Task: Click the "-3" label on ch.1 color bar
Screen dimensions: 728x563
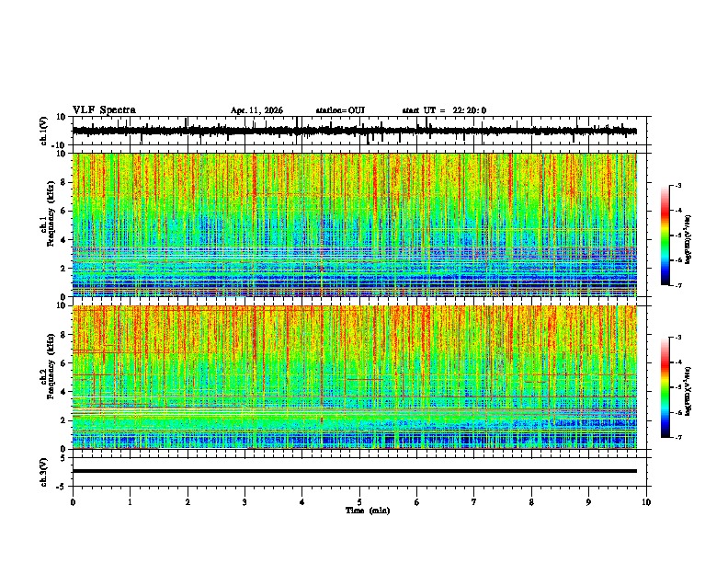Action: [677, 186]
